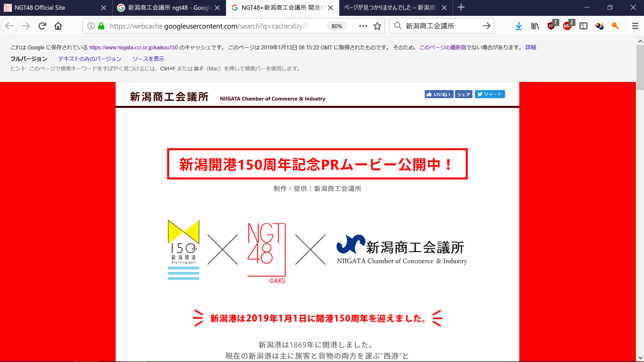644x362 pixels.
Task: Click the Facebook いいね！ button
Action: click(439, 94)
